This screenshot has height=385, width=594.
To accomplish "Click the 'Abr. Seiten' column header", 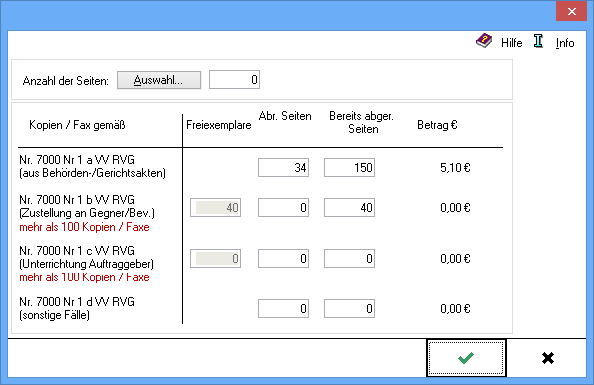I will pyautogui.click(x=285, y=116).
